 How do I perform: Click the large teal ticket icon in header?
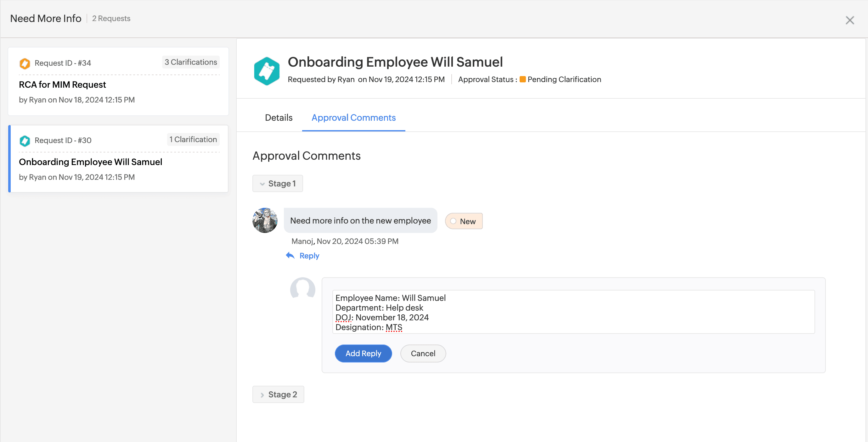click(x=267, y=71)
